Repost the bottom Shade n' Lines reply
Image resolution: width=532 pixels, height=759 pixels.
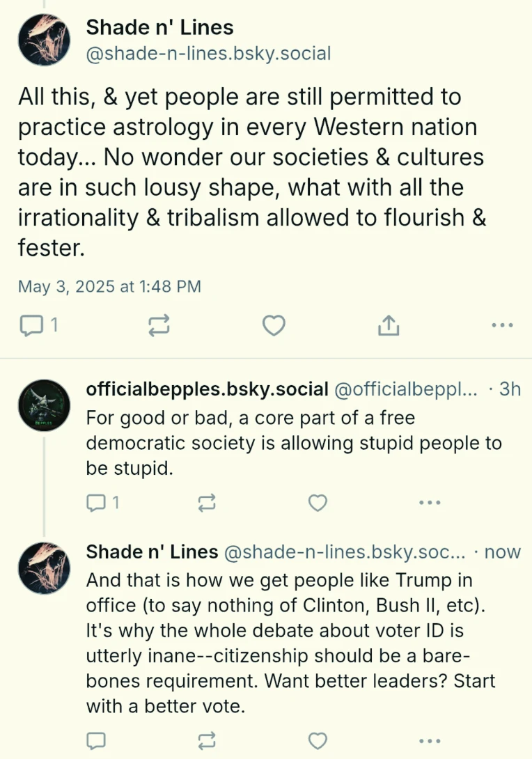click(207, 741)
